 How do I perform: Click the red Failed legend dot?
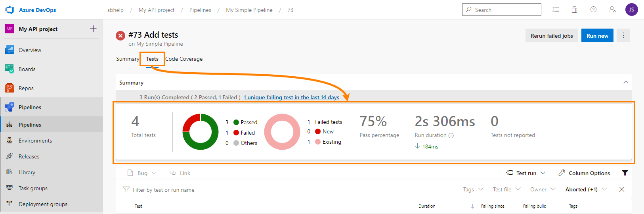click(x=236, y=133)
